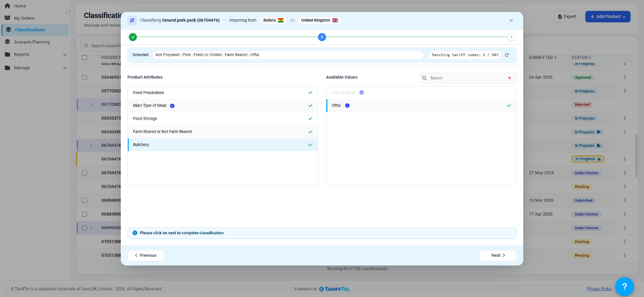Click the Approved status badge
The image size is (644, 297).
click(583, 78)
